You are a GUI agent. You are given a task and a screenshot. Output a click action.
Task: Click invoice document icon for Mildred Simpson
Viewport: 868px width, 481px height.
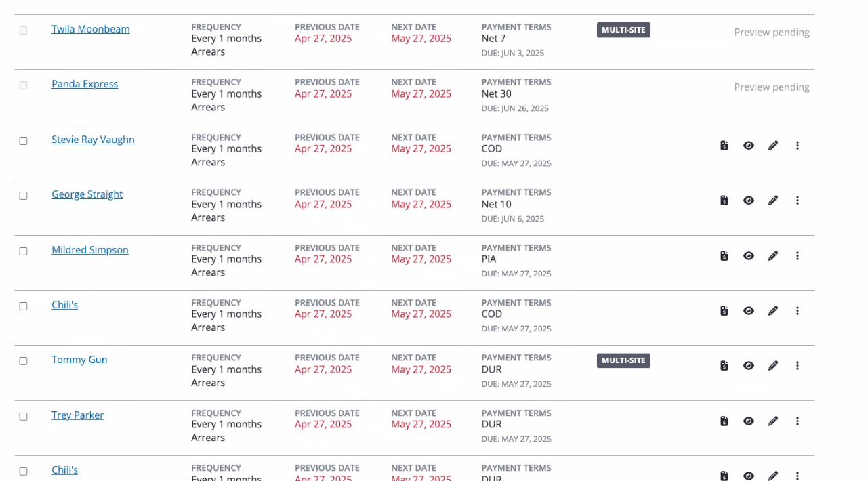click(x=724, y=256)
